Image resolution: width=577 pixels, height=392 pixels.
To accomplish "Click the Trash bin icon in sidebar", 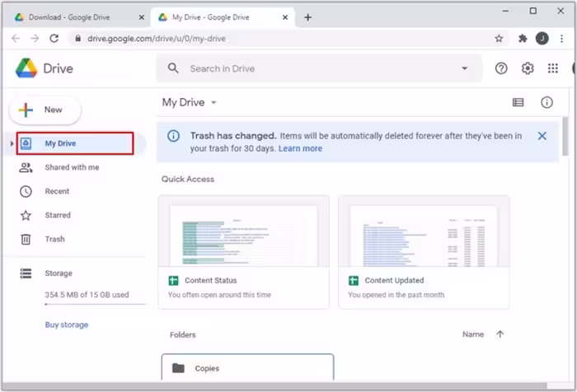I will [26, 239].
